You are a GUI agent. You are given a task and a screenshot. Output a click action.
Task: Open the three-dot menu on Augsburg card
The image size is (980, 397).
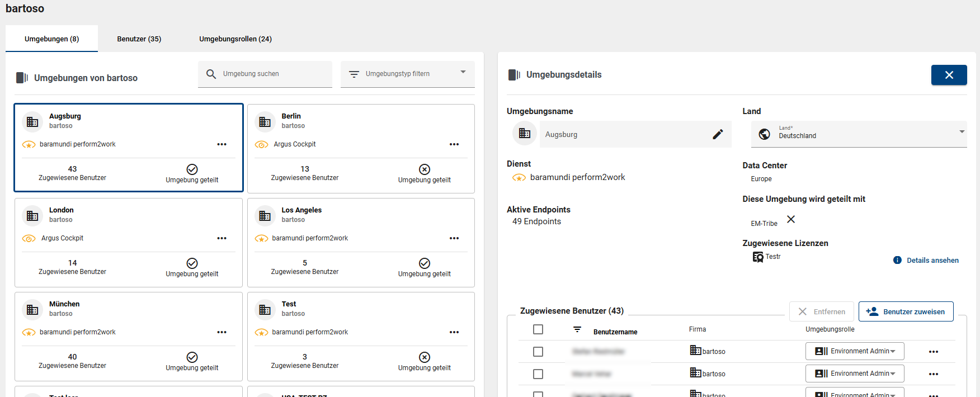click(222, 144)
